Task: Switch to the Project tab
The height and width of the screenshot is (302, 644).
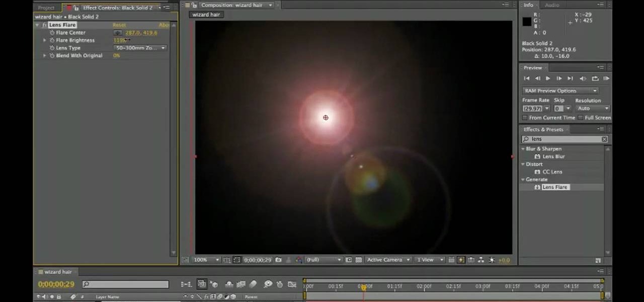Action: [46, 7]
